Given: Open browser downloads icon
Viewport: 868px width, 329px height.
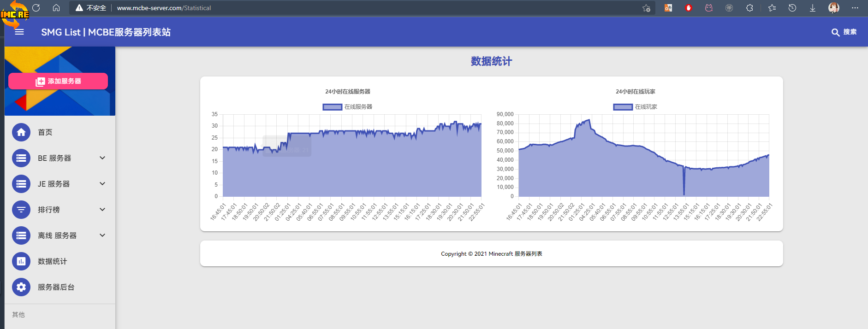Looking at the screenshot, I should coord(813,8).
